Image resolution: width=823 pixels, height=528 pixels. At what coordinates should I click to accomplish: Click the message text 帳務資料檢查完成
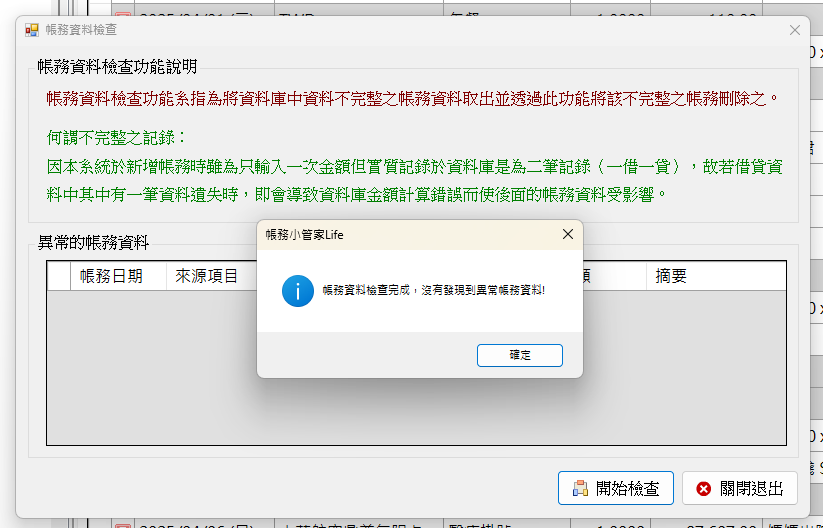366,290
